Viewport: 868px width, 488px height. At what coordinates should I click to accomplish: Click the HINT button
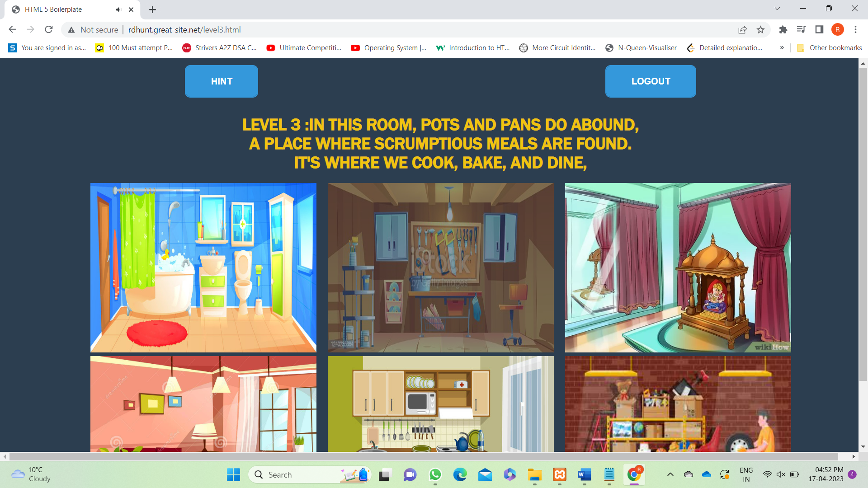(x=222, y=81)
